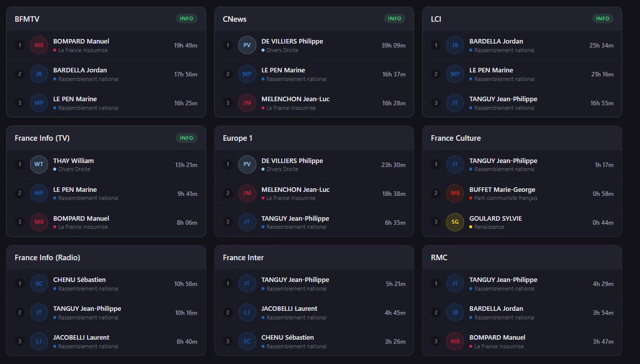Open the BFMTV channel title

coord(27,19)
